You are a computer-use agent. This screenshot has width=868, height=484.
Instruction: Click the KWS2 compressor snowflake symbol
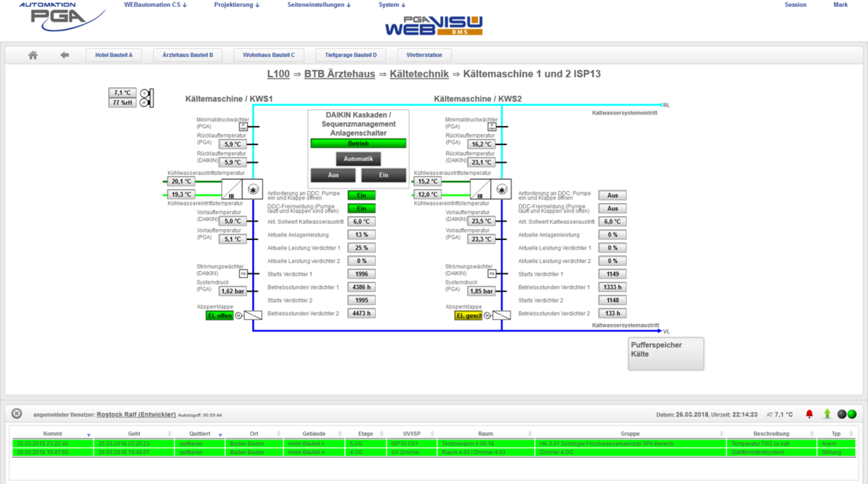[501, 189]
